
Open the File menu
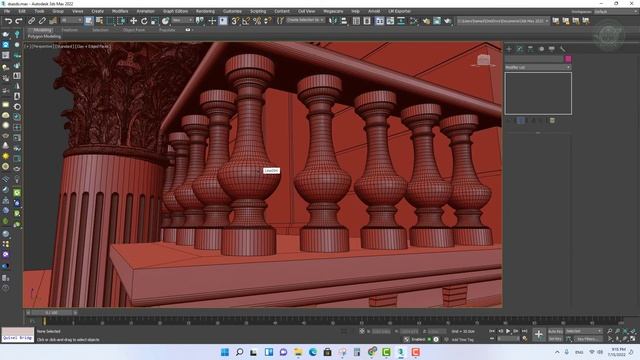pos(7,11)
